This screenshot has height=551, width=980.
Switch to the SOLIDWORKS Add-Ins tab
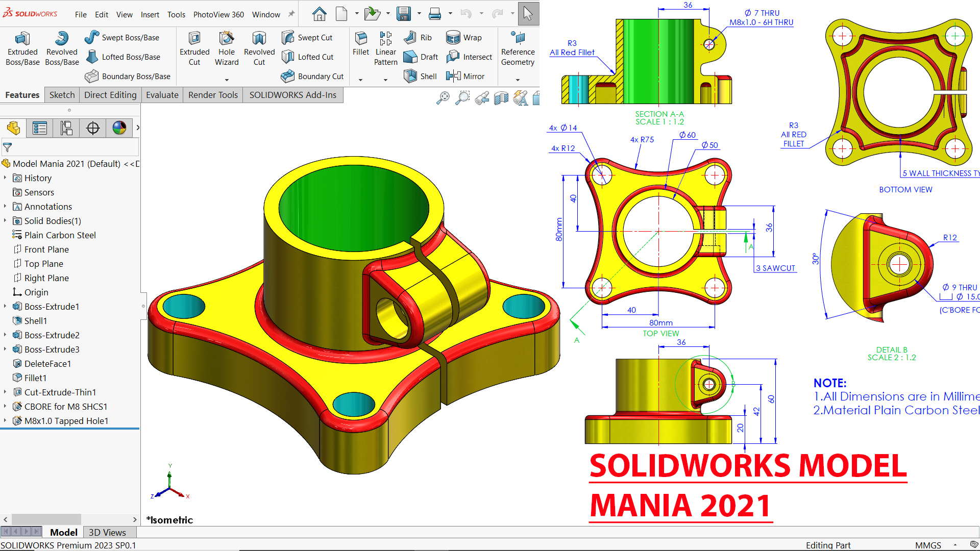293,95
